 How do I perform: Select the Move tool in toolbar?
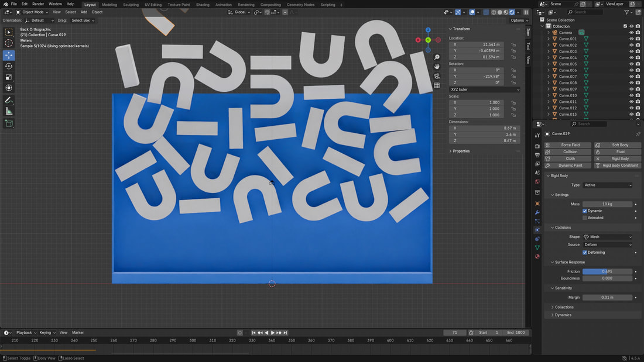(9, 55)
